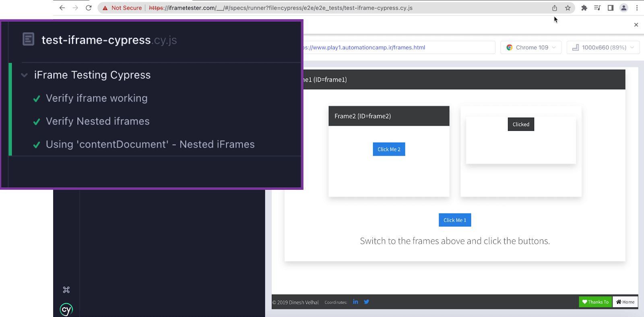Open the Chrome 109 browser dropdown

click(x=531, y=48)
